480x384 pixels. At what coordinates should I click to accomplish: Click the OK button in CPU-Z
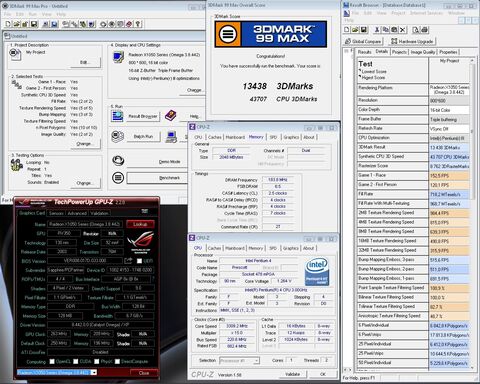click(x=323, y=374)
